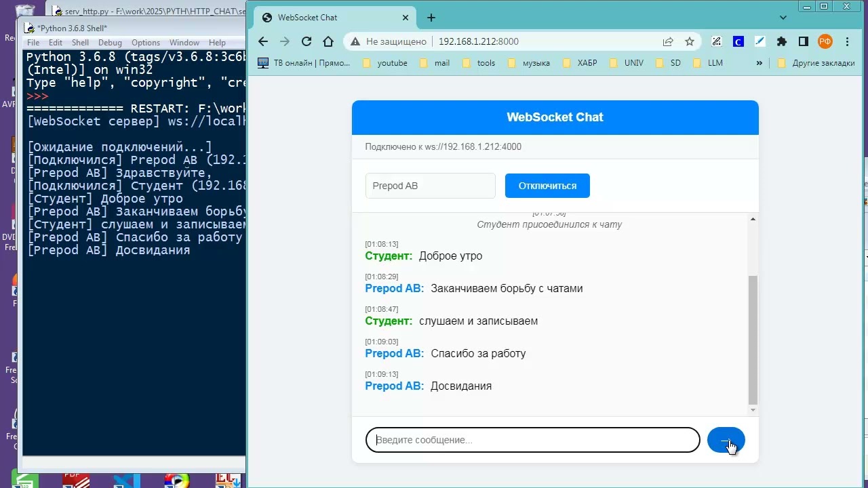Open the LLM bookmarks folder
868x488 pixels.
point(708,63)
